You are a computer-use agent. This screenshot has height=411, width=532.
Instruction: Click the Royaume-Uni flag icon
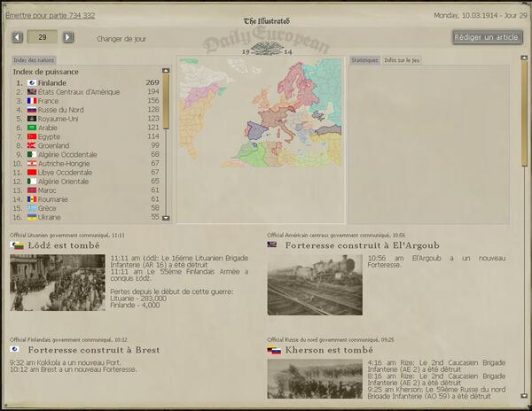(32, 119)
